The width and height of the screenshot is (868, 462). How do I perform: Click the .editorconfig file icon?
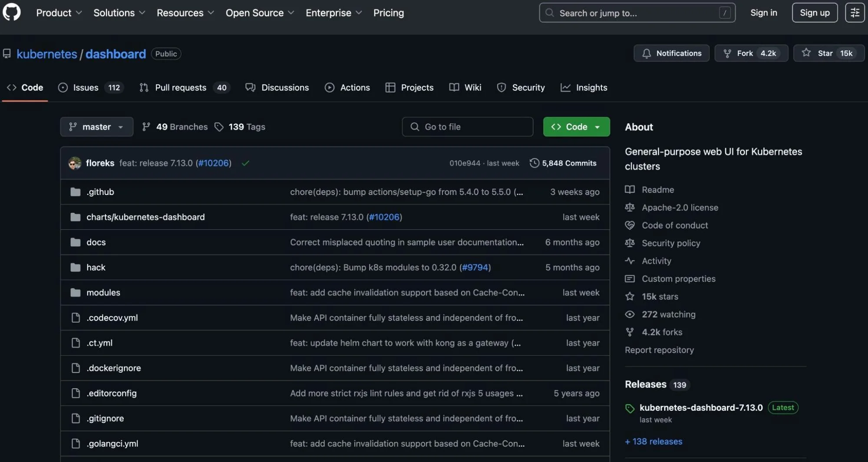pyautogui.click(x=76, y=393)
